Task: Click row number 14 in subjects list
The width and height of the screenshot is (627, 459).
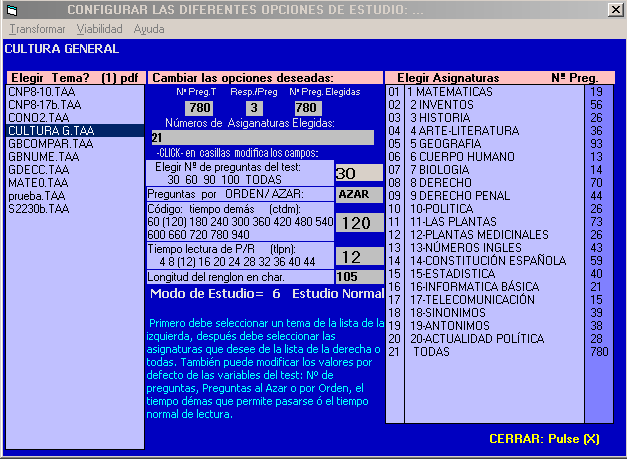Action: (x=394, y=261)
